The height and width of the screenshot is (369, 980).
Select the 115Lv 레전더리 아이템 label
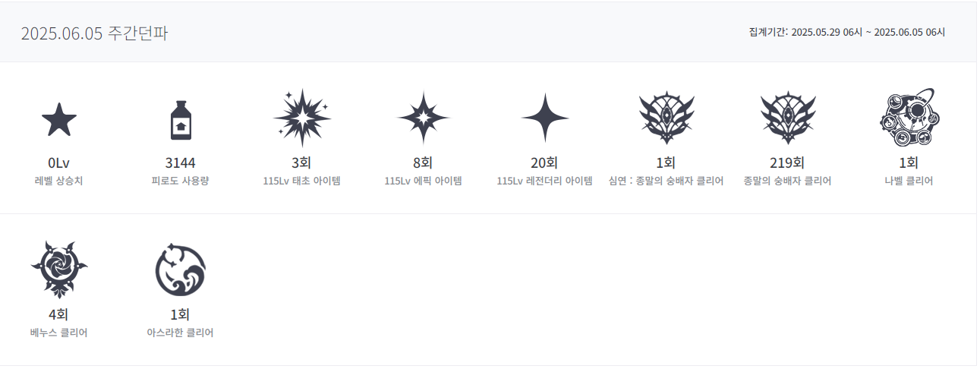544,181
